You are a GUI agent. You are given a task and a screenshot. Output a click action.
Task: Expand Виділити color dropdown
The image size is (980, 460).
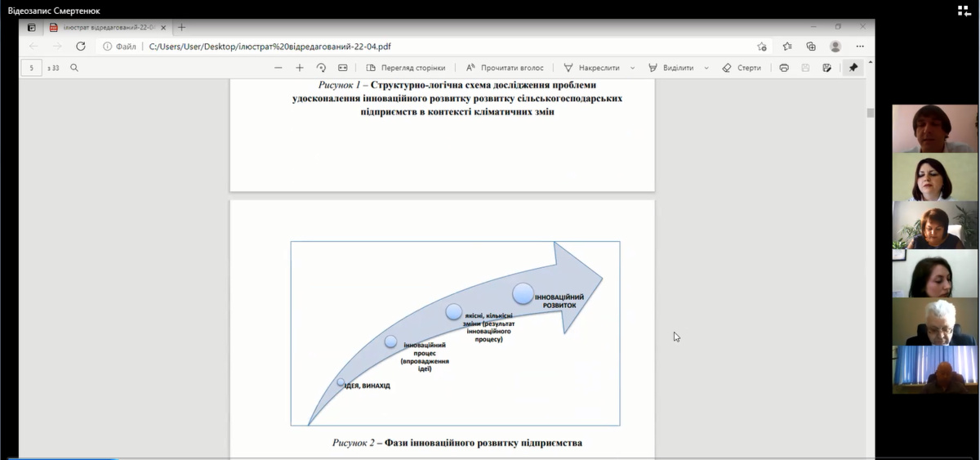tap(706, 68)
